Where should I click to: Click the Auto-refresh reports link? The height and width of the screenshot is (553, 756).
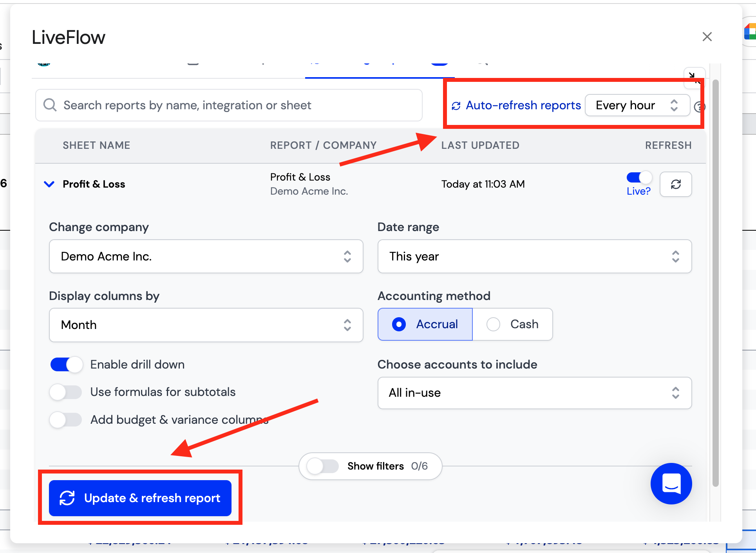pos(523,105)
